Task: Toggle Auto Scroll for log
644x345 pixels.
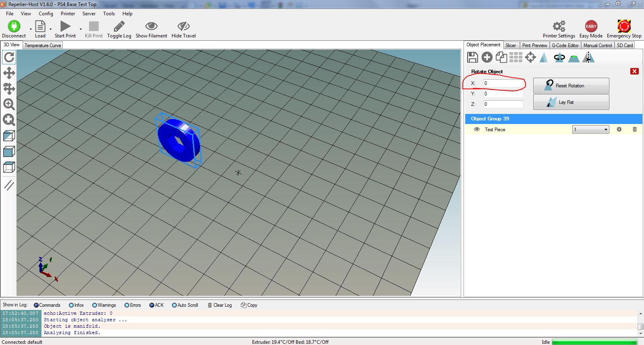Action: point(185,305)
